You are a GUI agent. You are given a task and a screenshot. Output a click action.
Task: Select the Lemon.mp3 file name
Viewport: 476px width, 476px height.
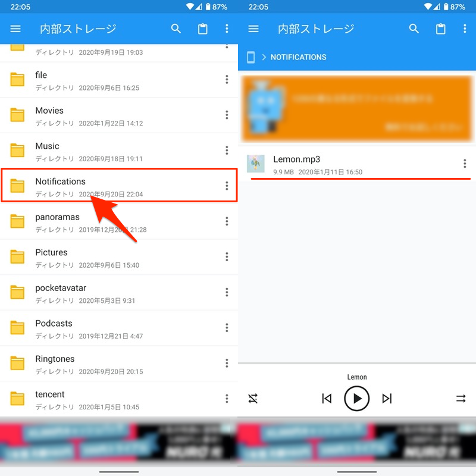296,159
